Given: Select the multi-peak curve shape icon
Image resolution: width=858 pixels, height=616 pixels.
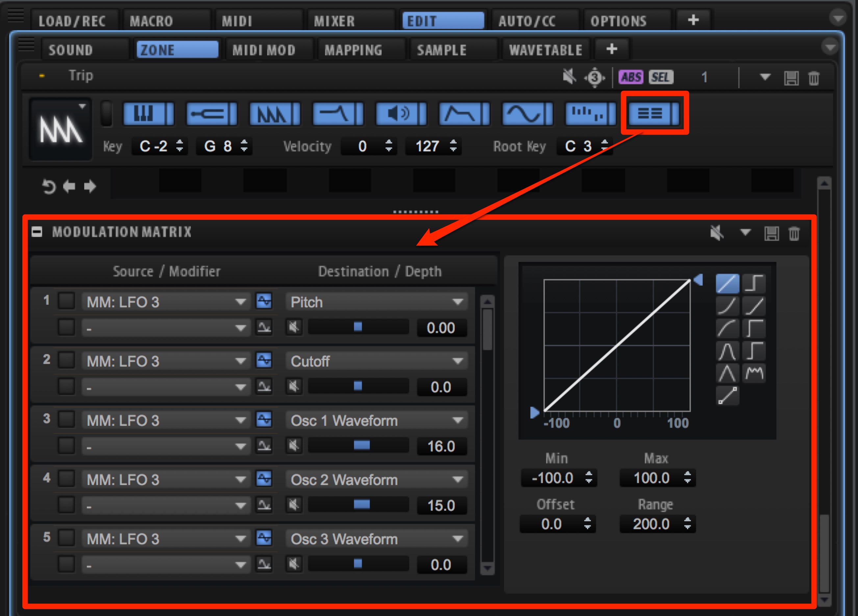Looking at the screenshot, I should pyautogui.click(x=754, y=373).
